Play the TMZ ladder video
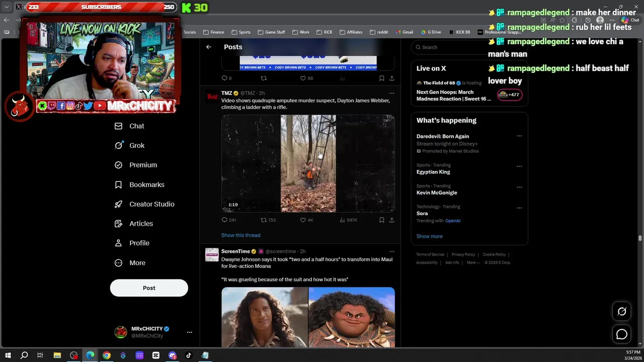 point(308,163)
